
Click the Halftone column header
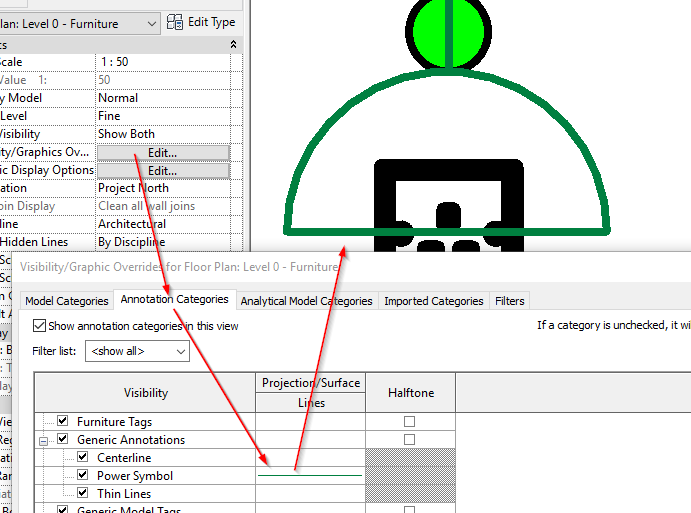click(x=411, y=393)
